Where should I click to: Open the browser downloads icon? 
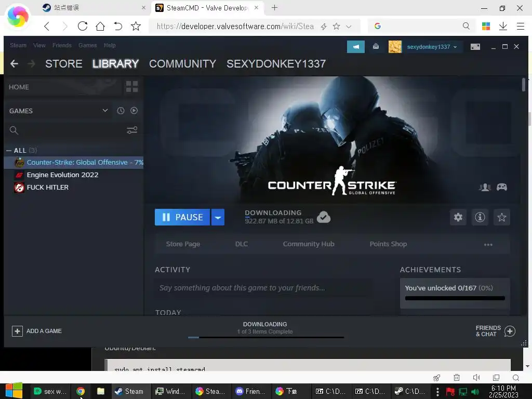[x=503, y=26]
